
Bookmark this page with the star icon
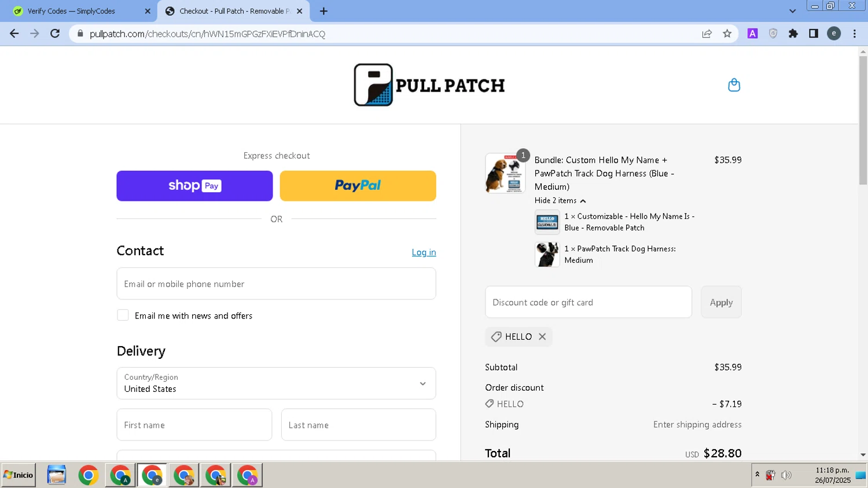[x=727, y=34]
